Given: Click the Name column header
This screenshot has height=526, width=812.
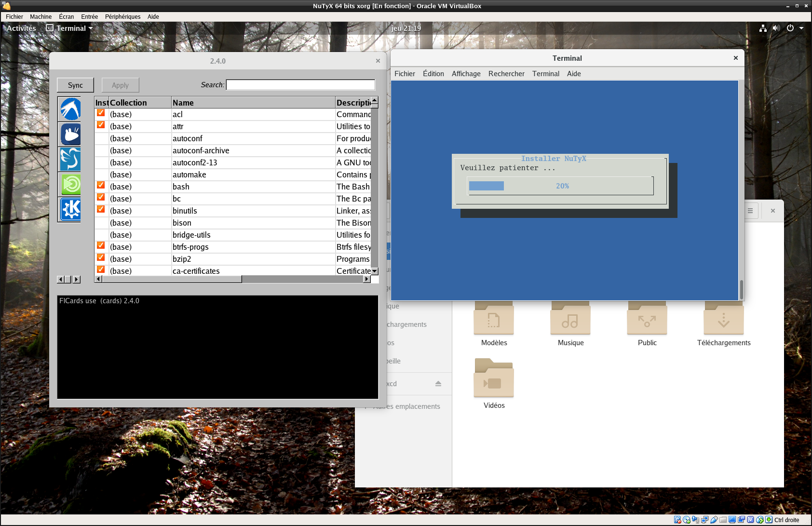Looking at the screenshot, I should click(x=253, y=103).
